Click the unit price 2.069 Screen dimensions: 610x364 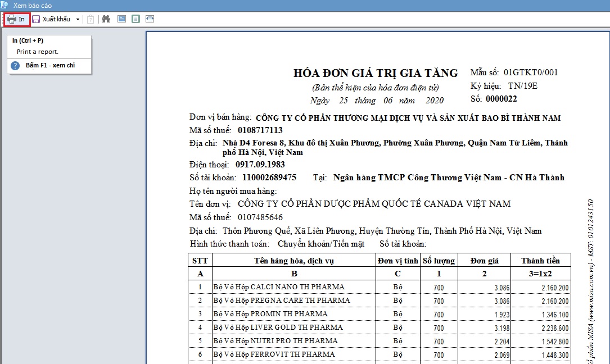pyautogui.click(x=502, y=355)
